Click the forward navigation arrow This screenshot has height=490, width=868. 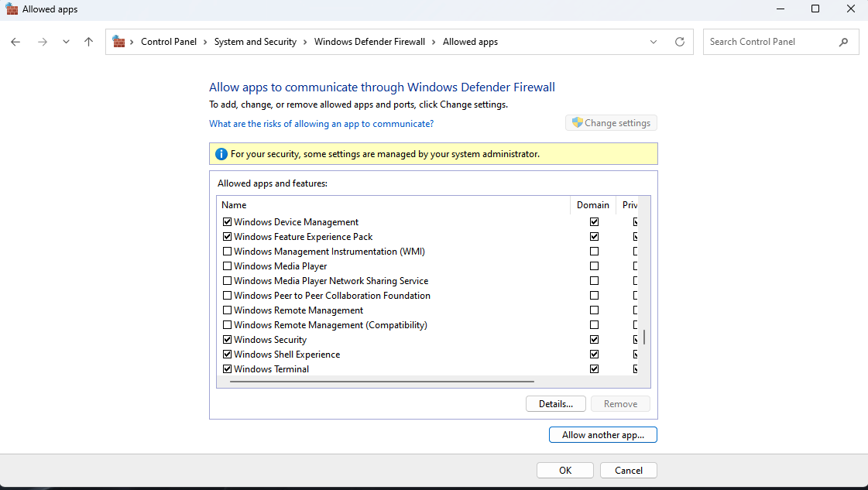pos(42,41)
